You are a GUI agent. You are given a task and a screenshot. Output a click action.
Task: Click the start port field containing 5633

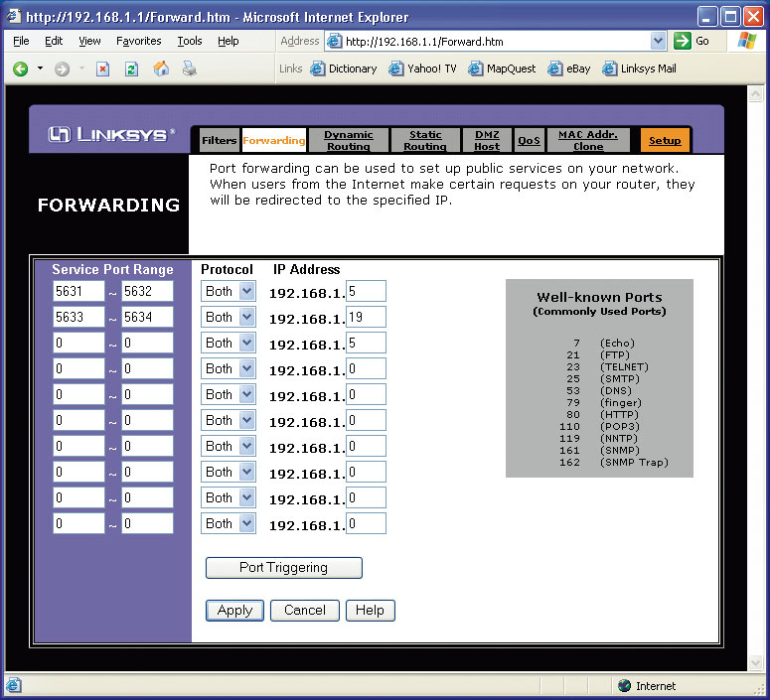click(x=78, y=317)
